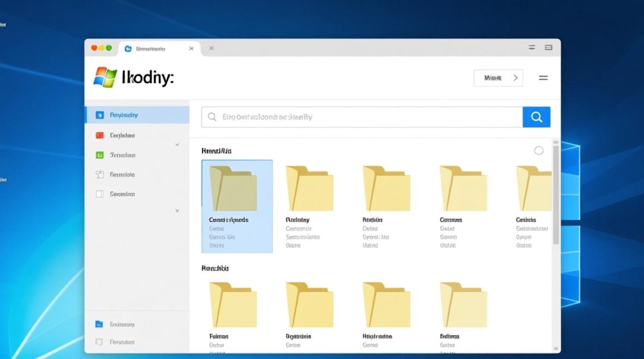Click the red icon in the sidebar
The width and height of the screenshot is (644, 359).
(101, 135)
